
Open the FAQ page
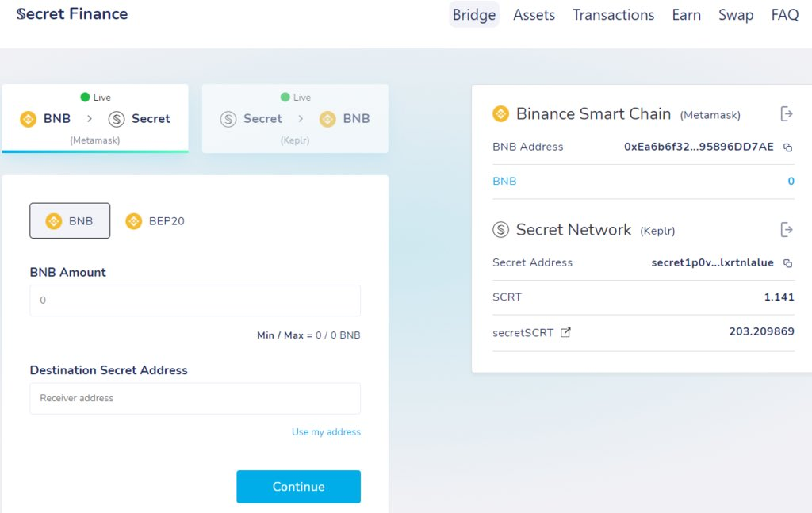click(x=784, y=15)
